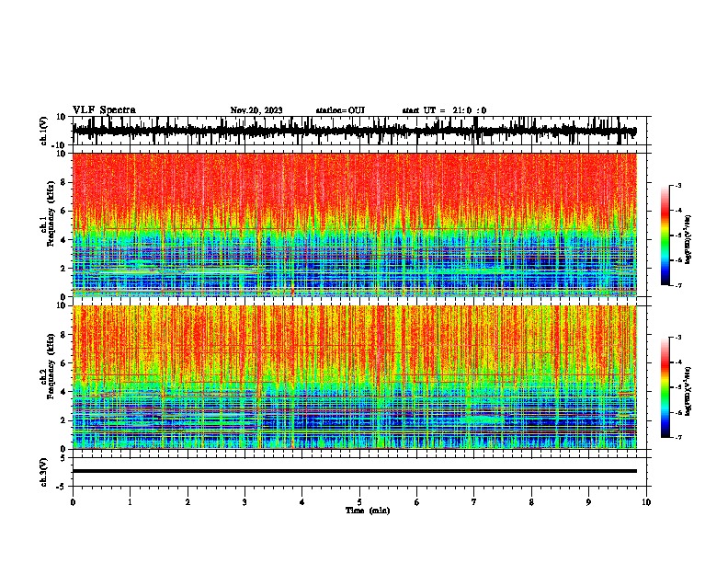Click time axis tick label "3"
The height and width of the screenshot is (563, 728).
point(245,502)
